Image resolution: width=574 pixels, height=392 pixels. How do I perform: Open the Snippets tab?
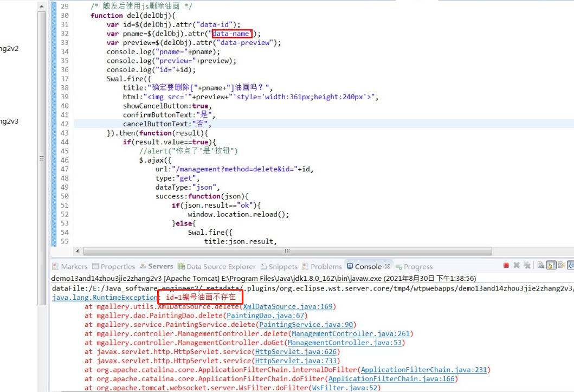coord(279,266)
